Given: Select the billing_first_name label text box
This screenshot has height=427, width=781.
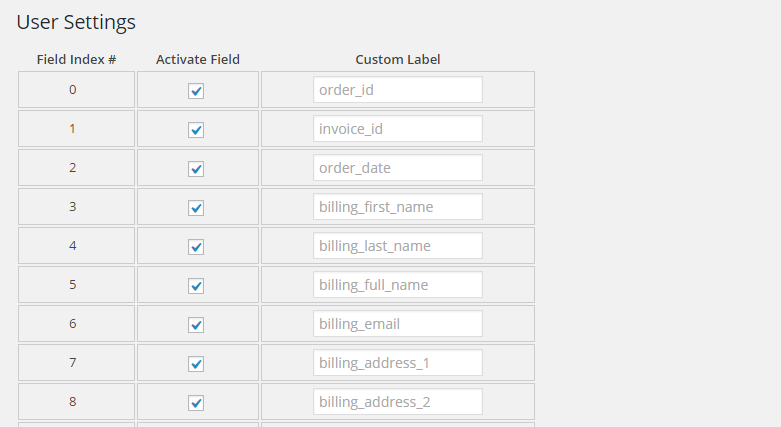Looking at the screenshot, I should coord(397,207).
